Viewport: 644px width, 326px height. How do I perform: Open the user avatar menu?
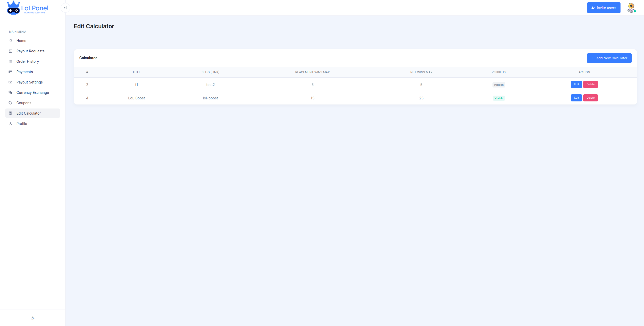click(x=631, y=8)
